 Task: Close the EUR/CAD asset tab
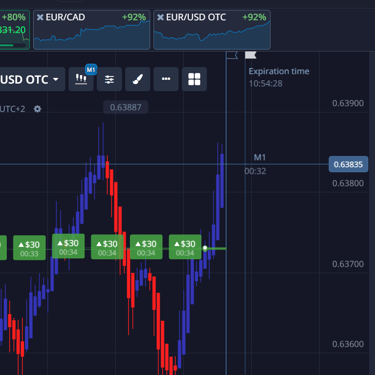click(x=40, y=17)
